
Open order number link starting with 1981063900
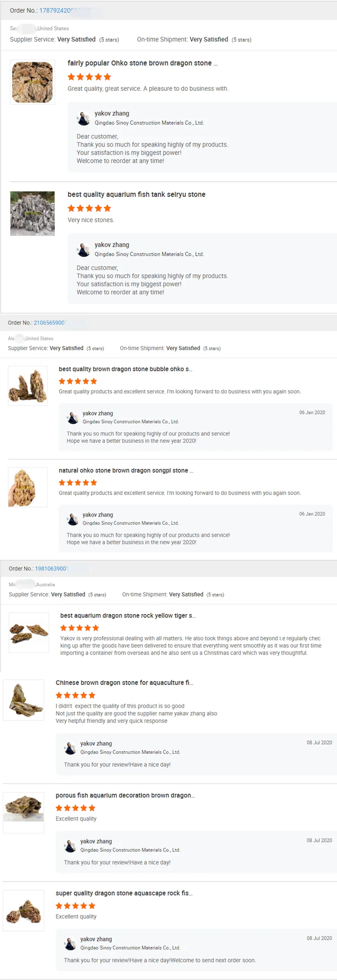[52, 569]
